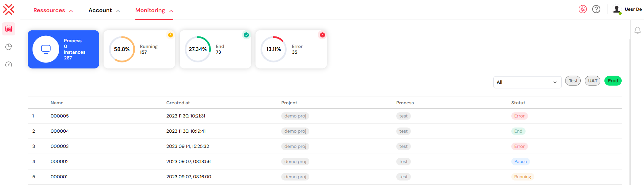Image resolution: width=644 pixels, height=185 pixels.
Task: Click the End status of row 000004
Action: point(518,131)
